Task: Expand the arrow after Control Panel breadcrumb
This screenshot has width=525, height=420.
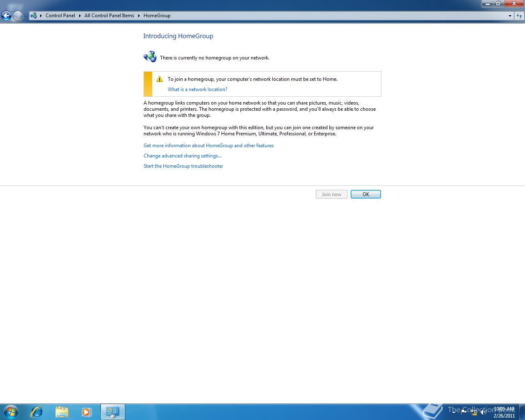Action: [x=80, y=16]
